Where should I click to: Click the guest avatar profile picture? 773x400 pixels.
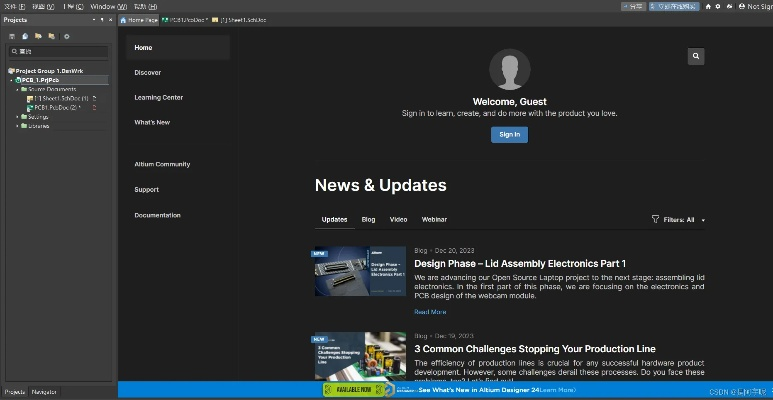pyautogui.click(x=509, y=69)
